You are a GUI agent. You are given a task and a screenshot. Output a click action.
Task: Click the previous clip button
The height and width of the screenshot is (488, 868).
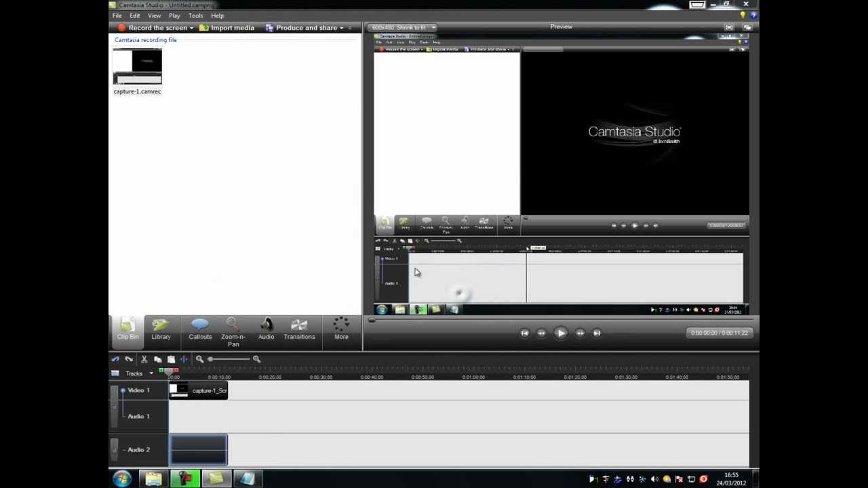tap(524, 333)
